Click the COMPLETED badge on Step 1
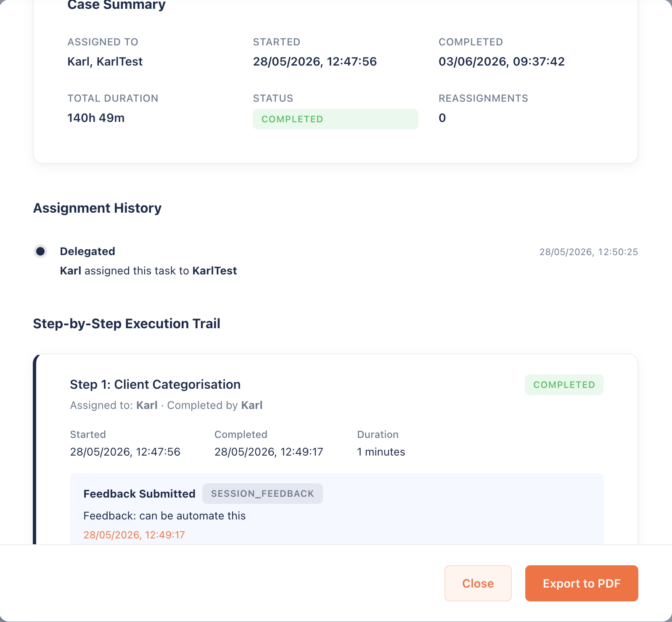The width and height of the screenshot is (672, 622). click(x=564, y=385)
